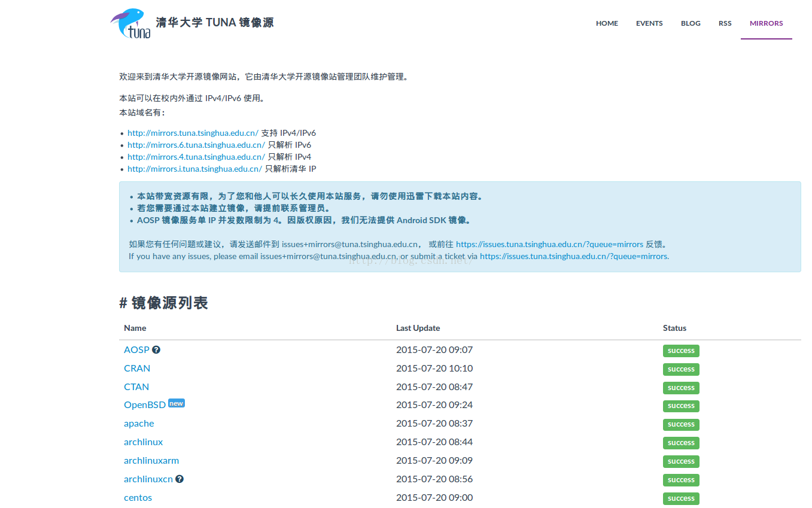Open the mirrors.4.tuna.tsinghua.edu.cn IPv4 link
This screenshot has height=508, width=812.
pos(196,157)
